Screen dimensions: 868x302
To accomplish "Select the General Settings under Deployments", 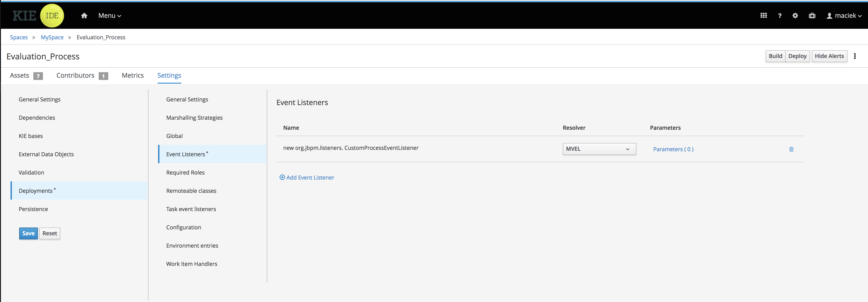I will coord(187,99).
